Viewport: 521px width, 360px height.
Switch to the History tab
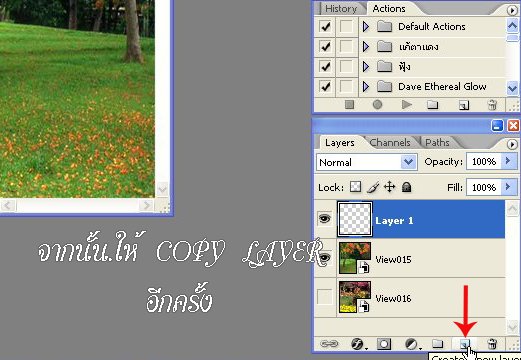341,9
